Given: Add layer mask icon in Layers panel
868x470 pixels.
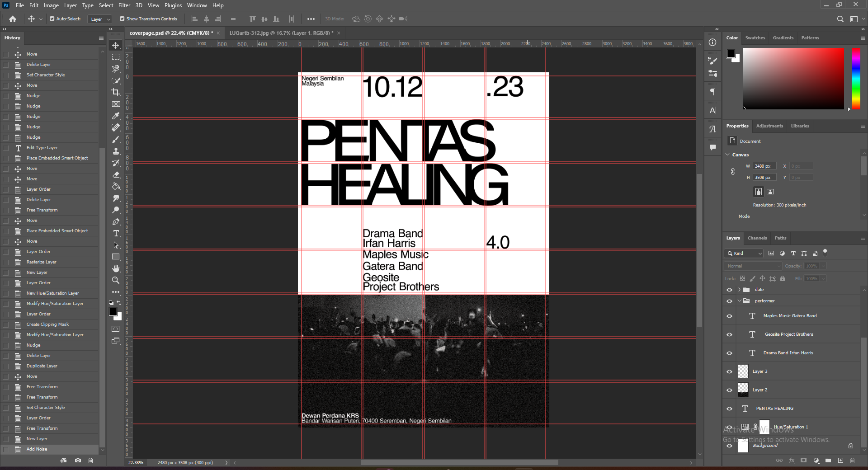Looking at the screenshot, I should [x=803, y=461].
